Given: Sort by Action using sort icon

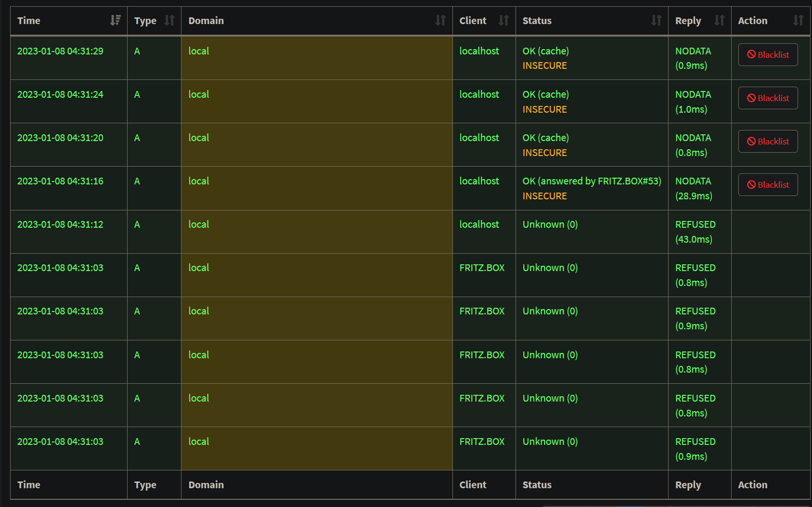Looking at the screenshot, I should coord(798,20).
